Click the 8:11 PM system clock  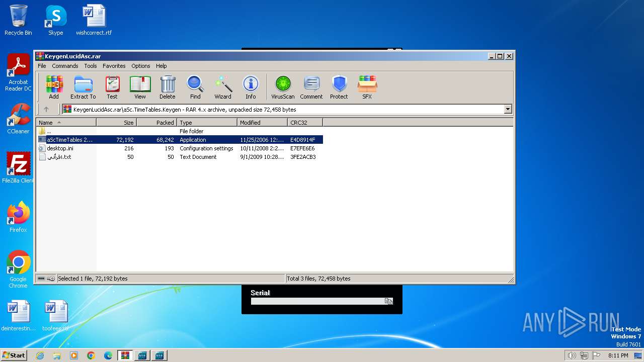[618, 355]
